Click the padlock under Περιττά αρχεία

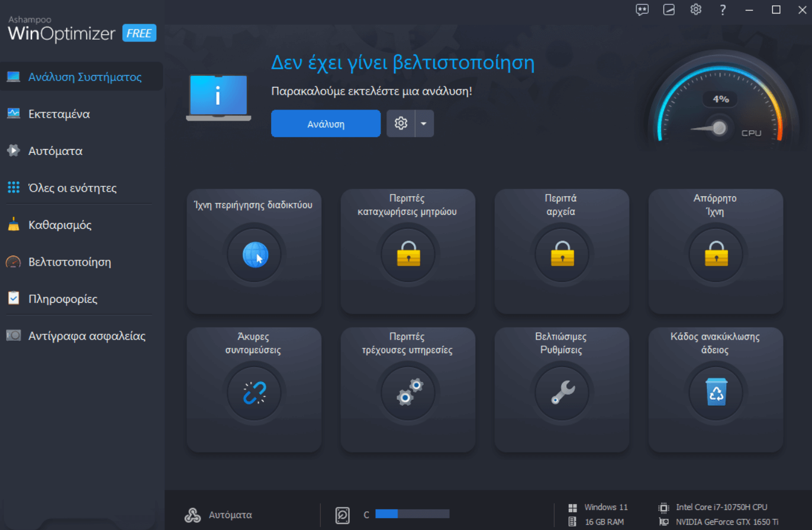click(x=562, y=254)
